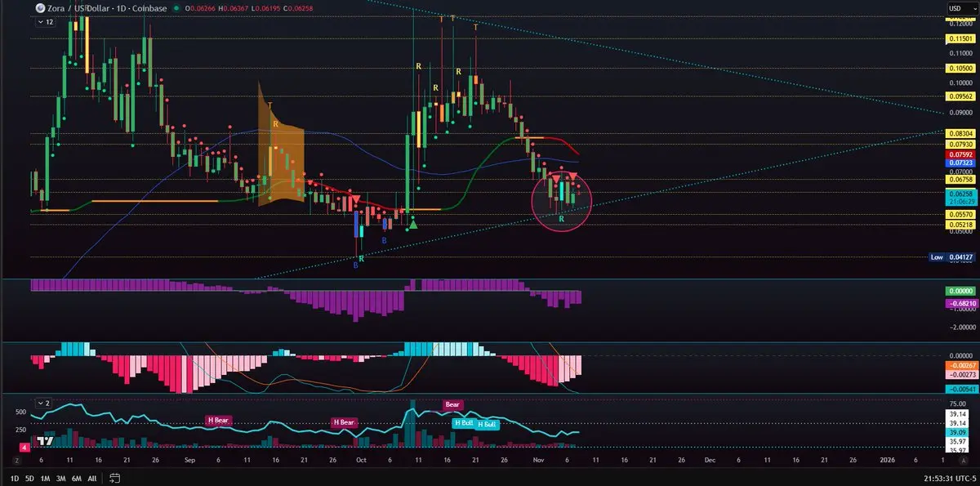Image resolution: width=980 pixels, height=486 pixels.
Task: Click the red down-arrow signal in early October
Action: [x=356, y=200]
